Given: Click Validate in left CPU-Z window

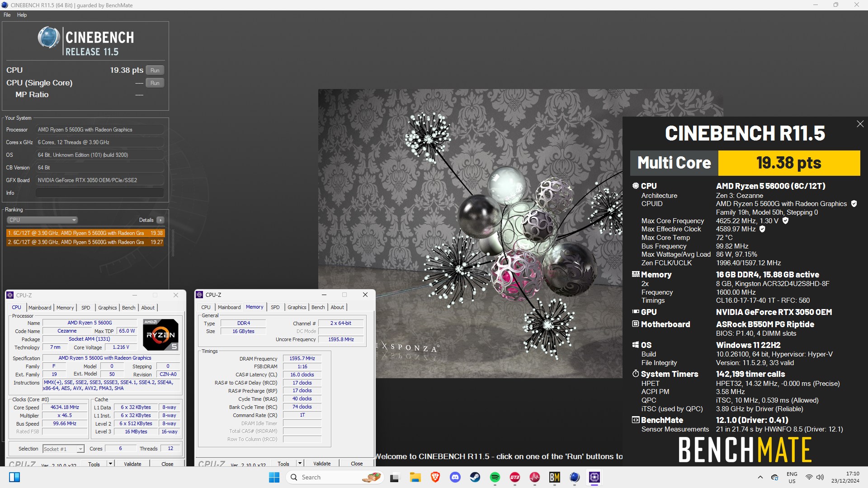Looking at the screenshot, I should pyautogui.click(x=132, y=464).
